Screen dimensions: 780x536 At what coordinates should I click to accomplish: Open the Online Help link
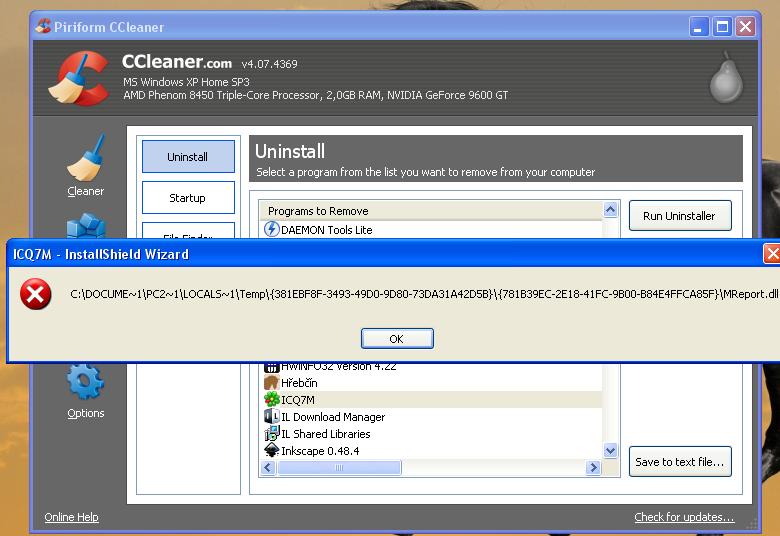pos(72,517)
